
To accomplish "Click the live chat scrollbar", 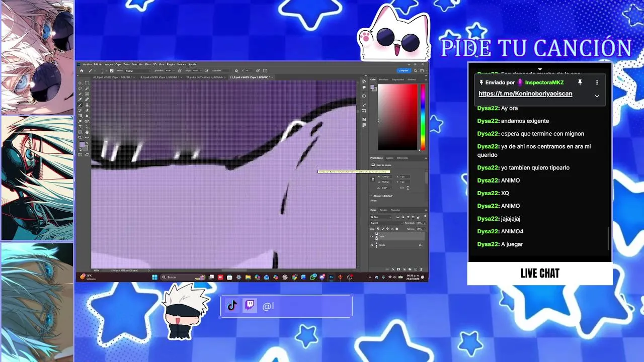I will 609,238.
